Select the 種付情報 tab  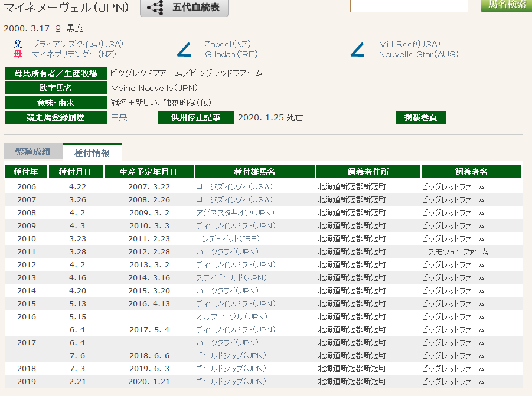[92, 153]
